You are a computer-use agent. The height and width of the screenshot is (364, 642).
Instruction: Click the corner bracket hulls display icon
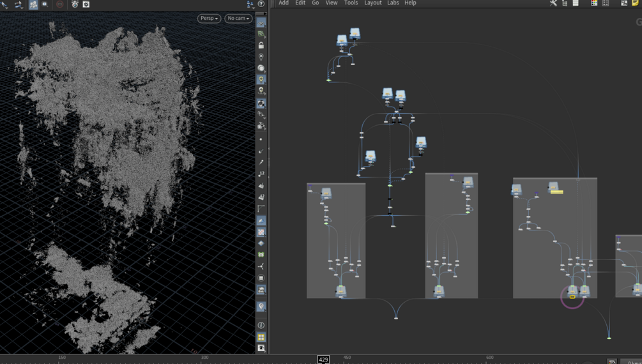(261, 208)
